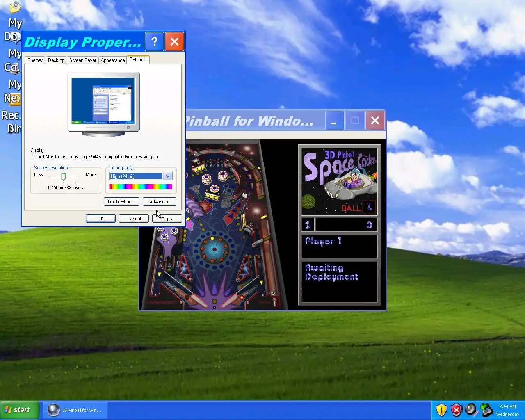Click the Screen resolution slider handle
The height and width of the screenshot is (420, 525).
[63, 177]
